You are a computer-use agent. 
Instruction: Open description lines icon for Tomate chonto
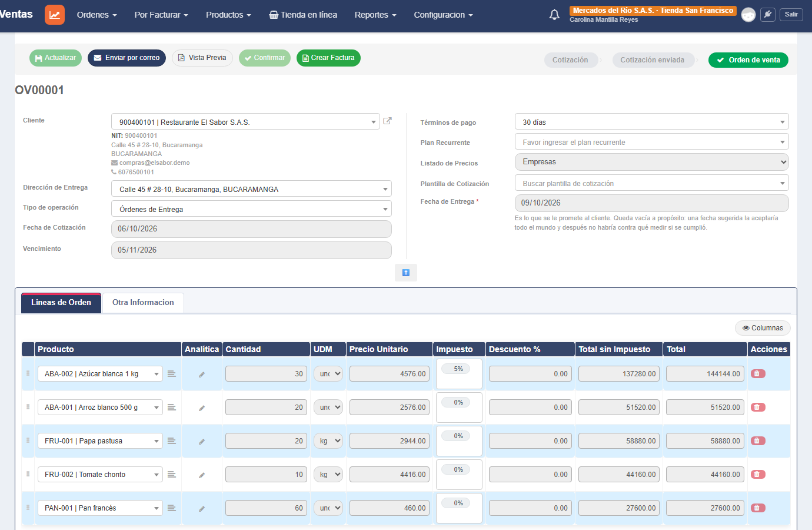(172, 475)
